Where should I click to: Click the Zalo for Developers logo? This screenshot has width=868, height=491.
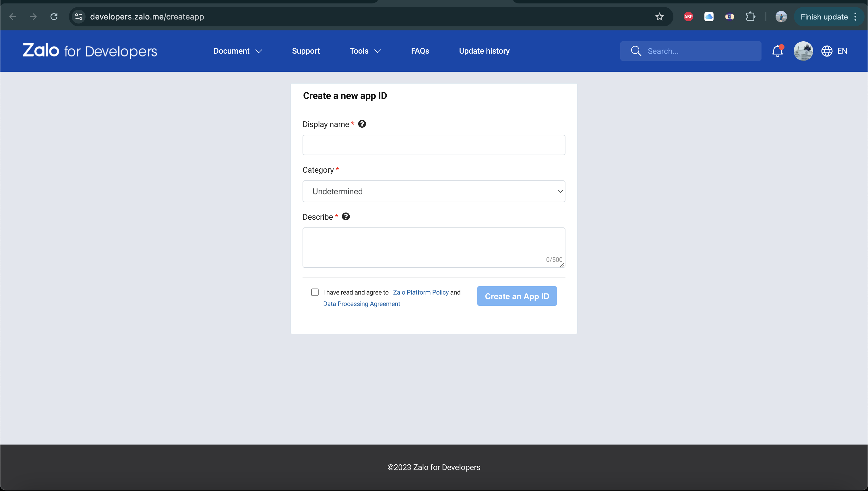(90, 50)
